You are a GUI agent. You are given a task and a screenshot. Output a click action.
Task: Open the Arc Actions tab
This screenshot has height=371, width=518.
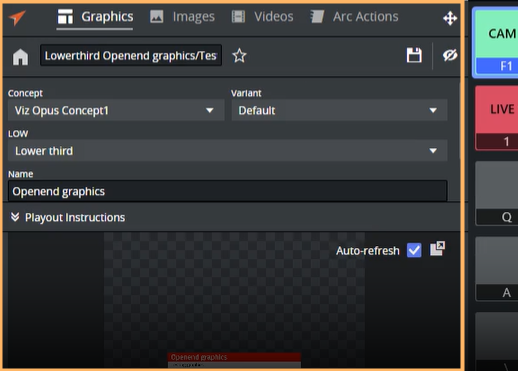354,17
